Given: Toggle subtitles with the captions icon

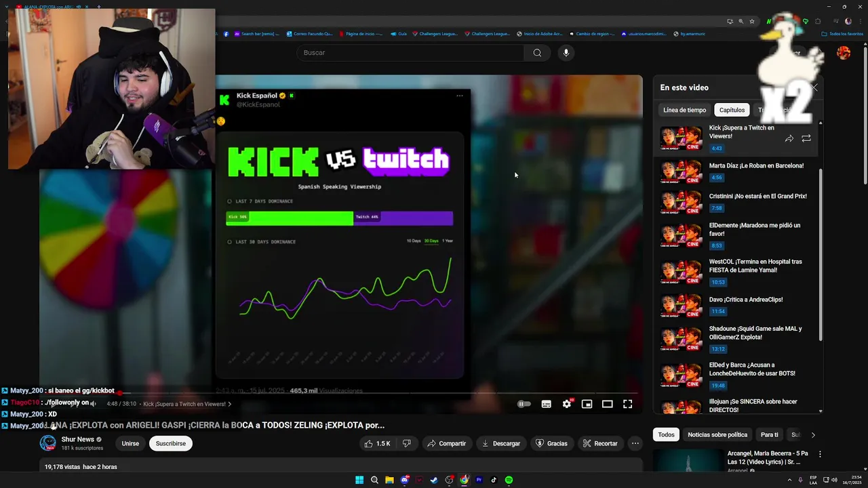Looking at the screenshot, I should (547, 404).
